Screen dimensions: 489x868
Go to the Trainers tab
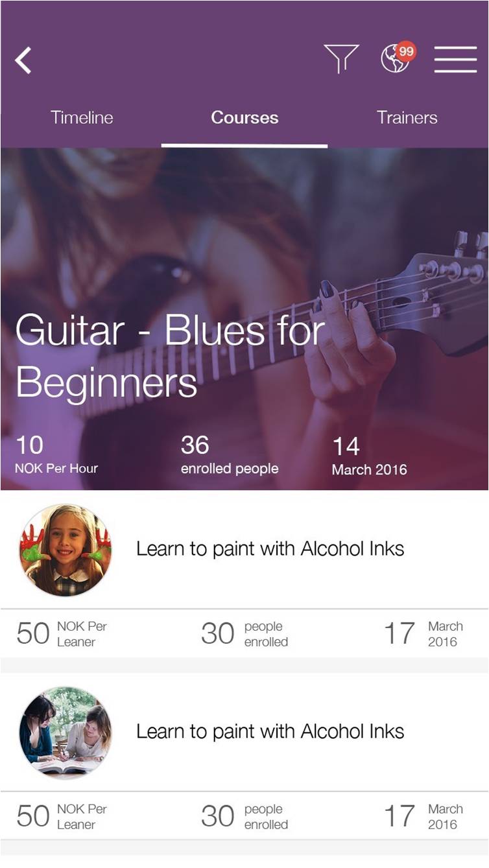(407, 117)
